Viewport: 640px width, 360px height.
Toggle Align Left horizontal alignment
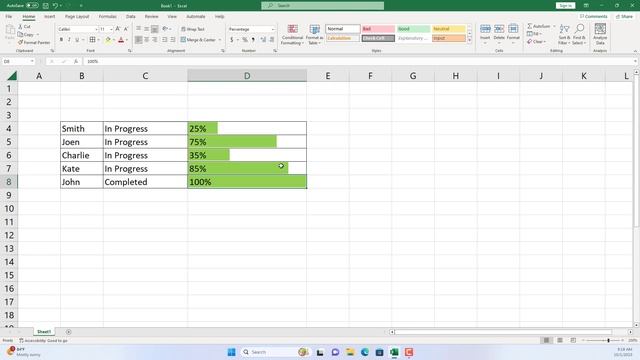tap(139, 40)
